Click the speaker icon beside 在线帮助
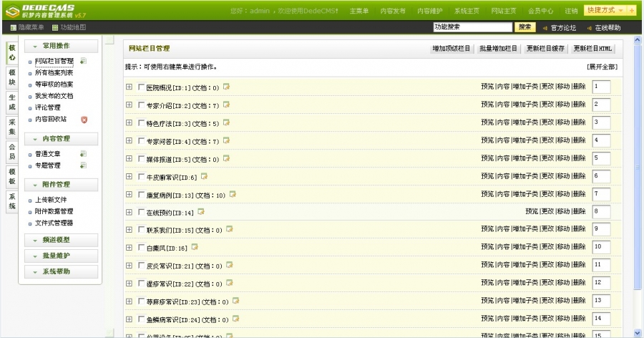 (x=590, y=28)
